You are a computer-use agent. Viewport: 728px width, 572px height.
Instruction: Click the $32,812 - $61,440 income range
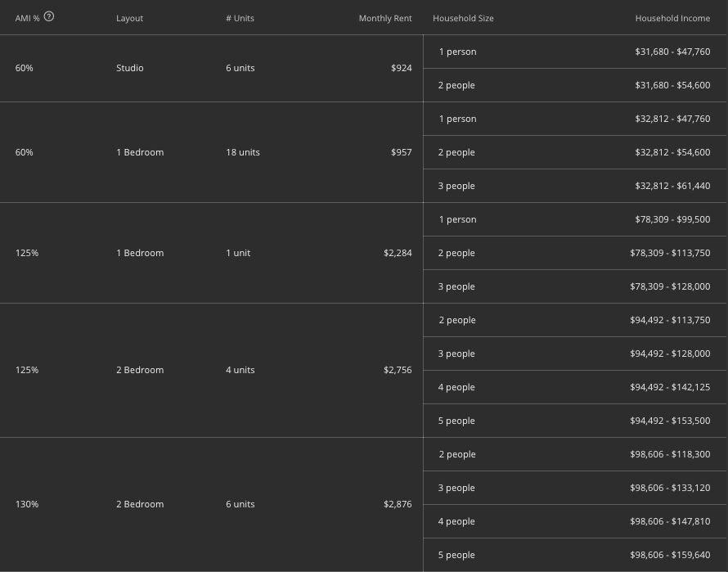pos(672,186)
